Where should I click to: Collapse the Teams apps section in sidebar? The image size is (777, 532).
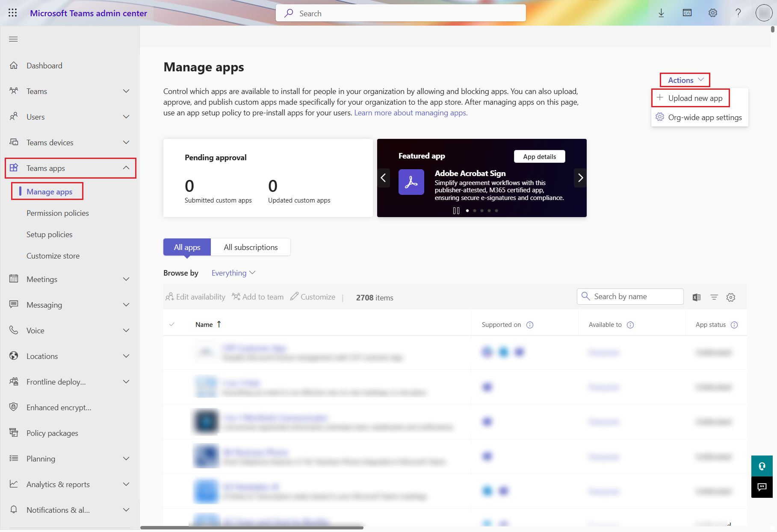click(126, 168)
